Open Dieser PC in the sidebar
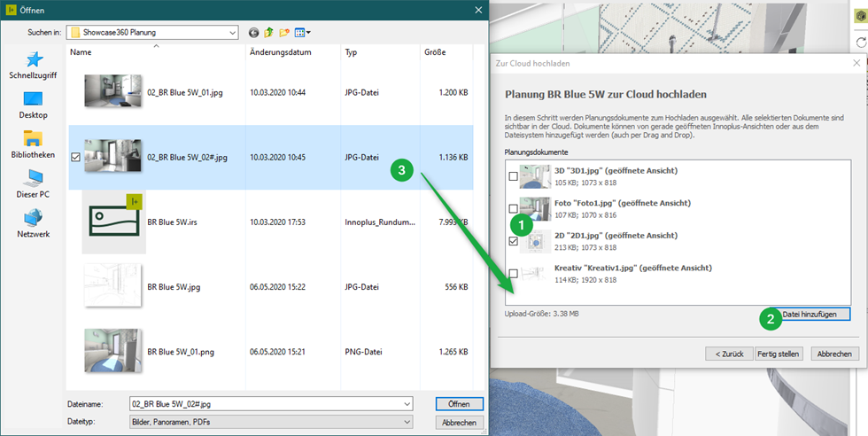This screenshot has width=868, height=436. click(34, 184)
